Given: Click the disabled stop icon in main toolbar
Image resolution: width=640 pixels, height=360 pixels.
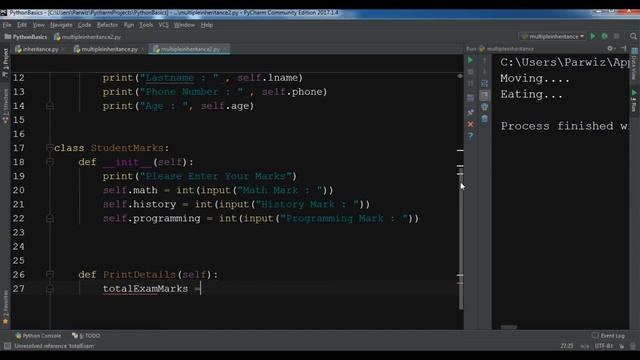Looking at the screenshot, I should coord(617,36).
